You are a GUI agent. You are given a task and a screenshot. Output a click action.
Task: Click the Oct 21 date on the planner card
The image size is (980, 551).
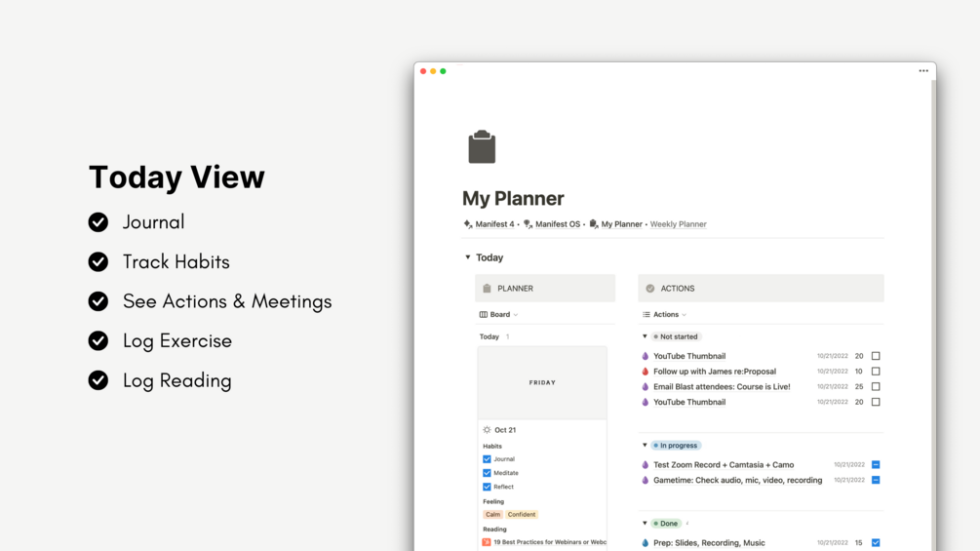pos(505,430)
